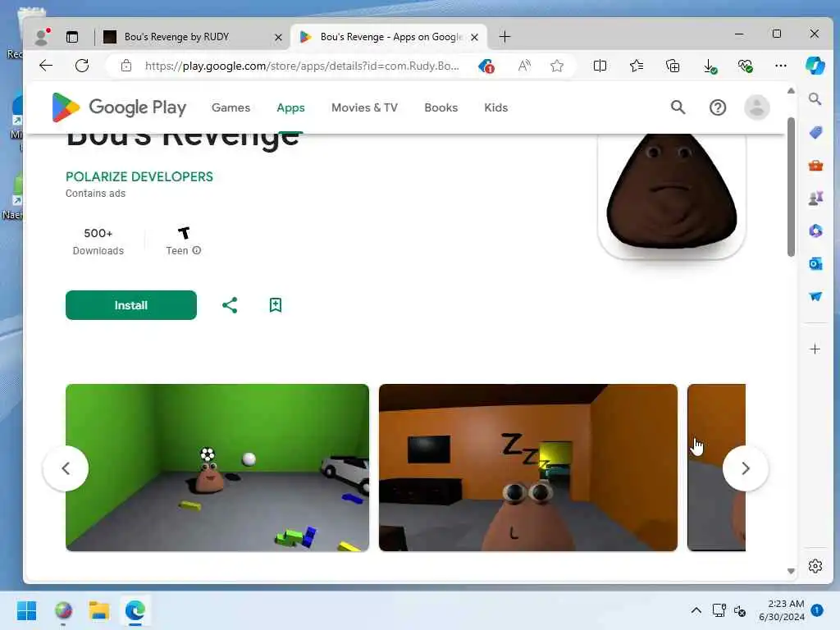Open the Kids section
The image size is (840, 630).
click(x=495, y=107)
